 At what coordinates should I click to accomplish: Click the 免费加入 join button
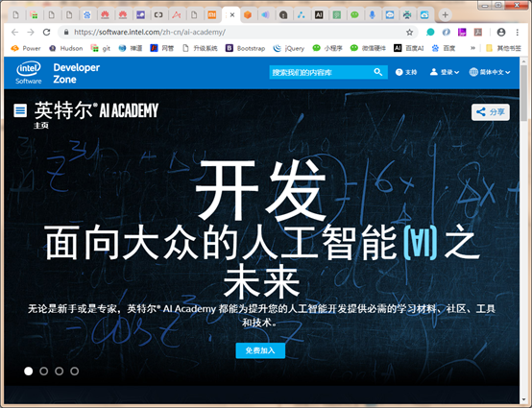(260, 350)
